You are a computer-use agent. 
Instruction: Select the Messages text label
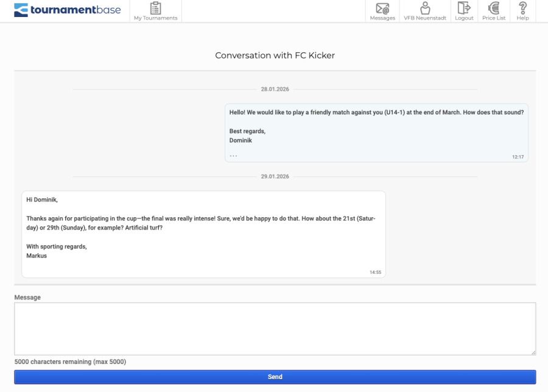tap(382, 18)
